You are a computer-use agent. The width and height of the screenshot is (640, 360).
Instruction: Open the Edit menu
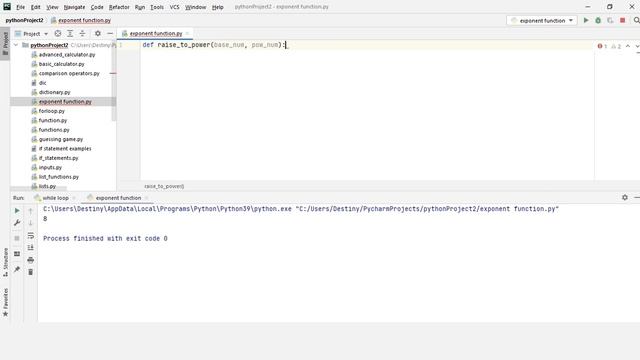(x=36, y=7)
